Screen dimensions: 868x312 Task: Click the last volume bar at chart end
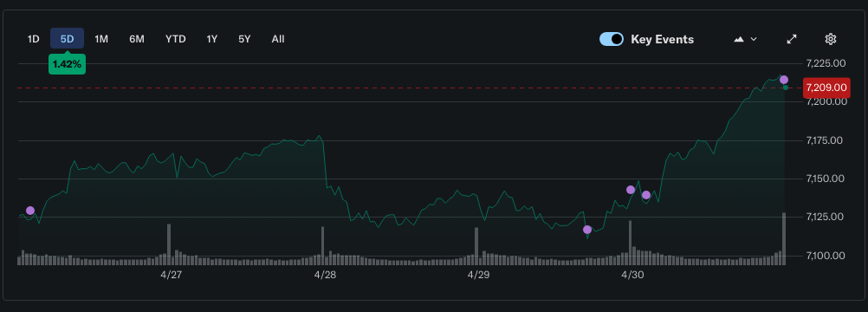tap(784, 239)
